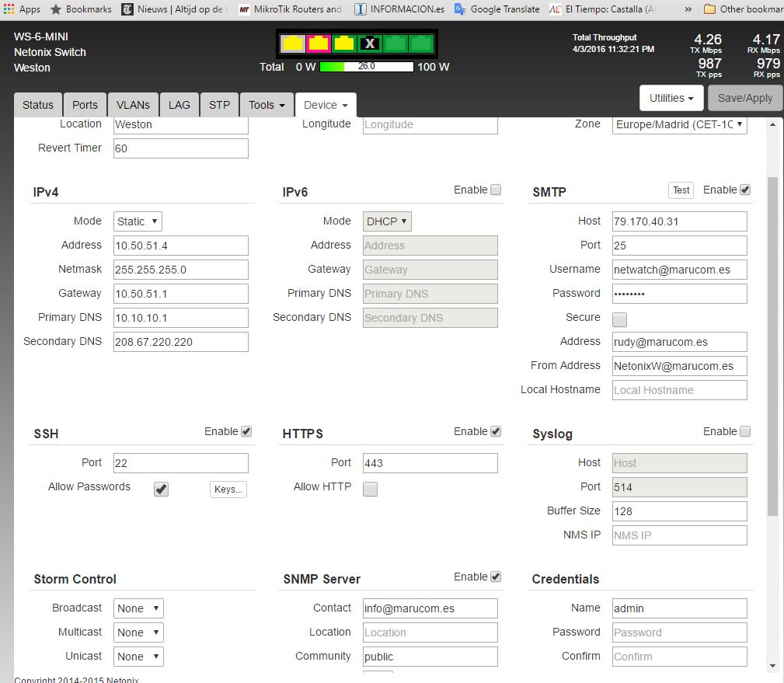The height and width of the screenshot is (683, 784).
Task: Click the pink-bordered second port icon
Action: 318,44
